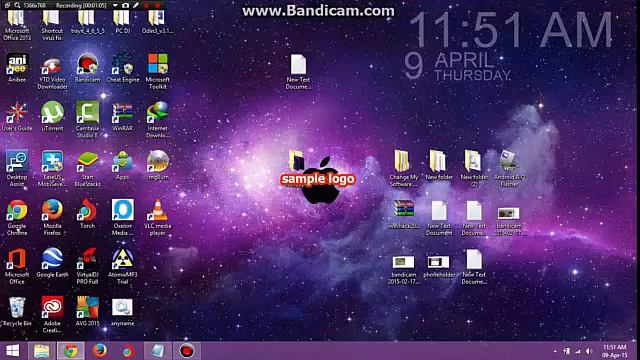Show hidden system tray icons

555,351
